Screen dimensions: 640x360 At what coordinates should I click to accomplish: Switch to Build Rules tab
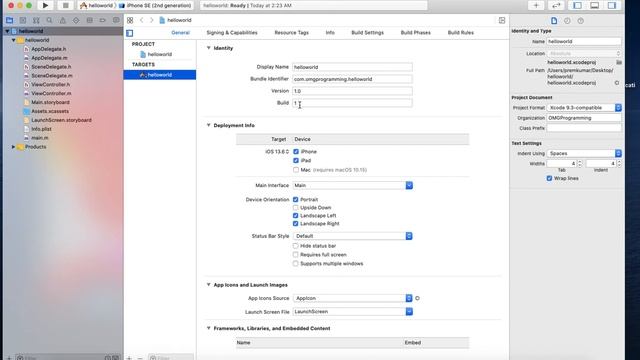[x=460, y=33]
